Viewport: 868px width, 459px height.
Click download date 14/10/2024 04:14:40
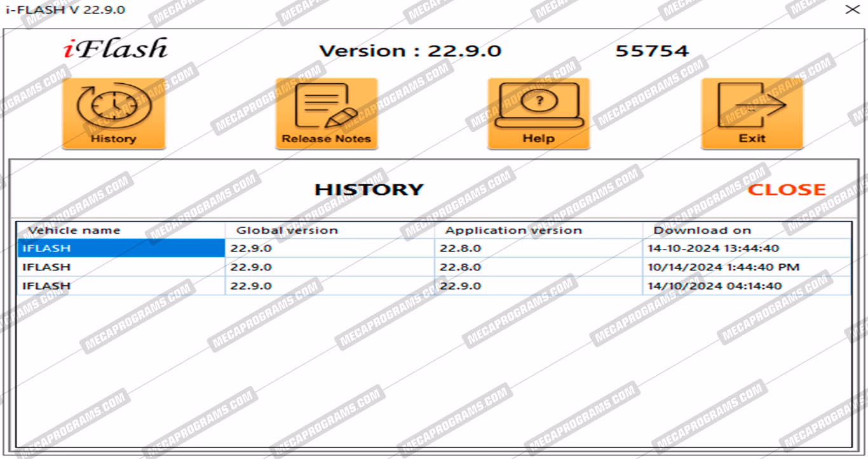(x=714, y=286)
